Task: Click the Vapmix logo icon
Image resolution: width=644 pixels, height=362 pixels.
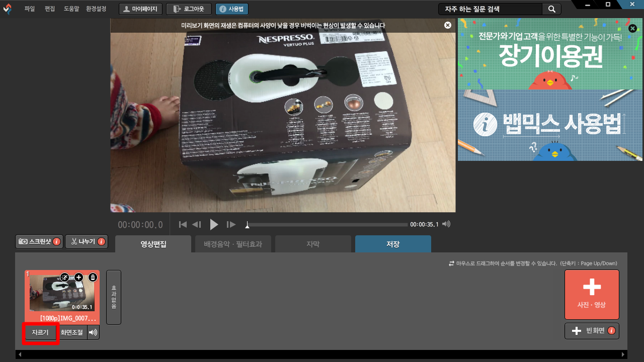Action: tap(8, 9)
